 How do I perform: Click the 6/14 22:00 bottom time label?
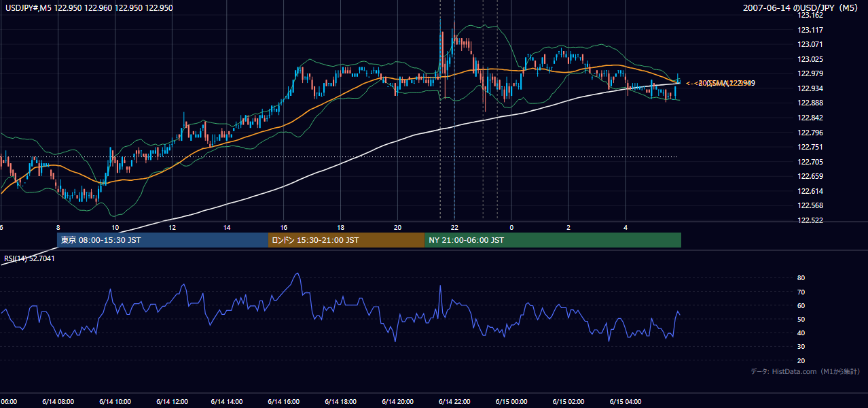pos(454,402)
